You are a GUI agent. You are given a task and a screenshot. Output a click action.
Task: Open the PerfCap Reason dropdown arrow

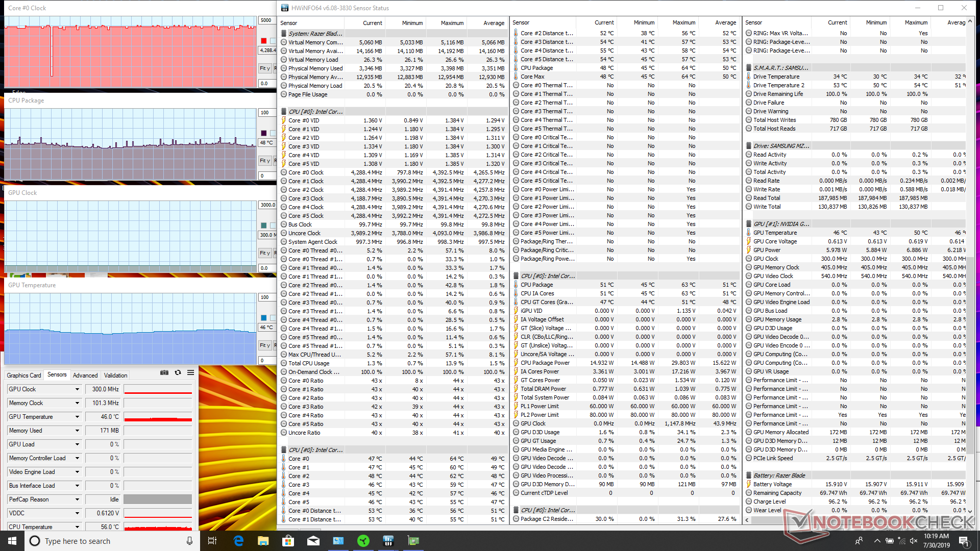pyautogui.click(x=77, y=499)
